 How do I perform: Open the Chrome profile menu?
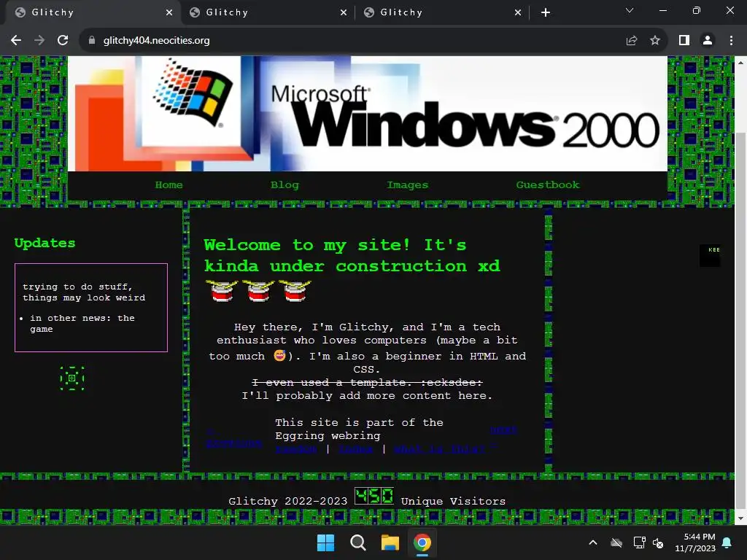[x=708, y=41]
